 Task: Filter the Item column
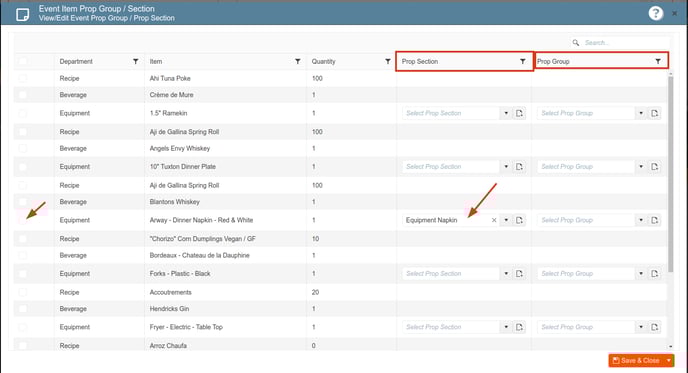(x=297, y=61)
